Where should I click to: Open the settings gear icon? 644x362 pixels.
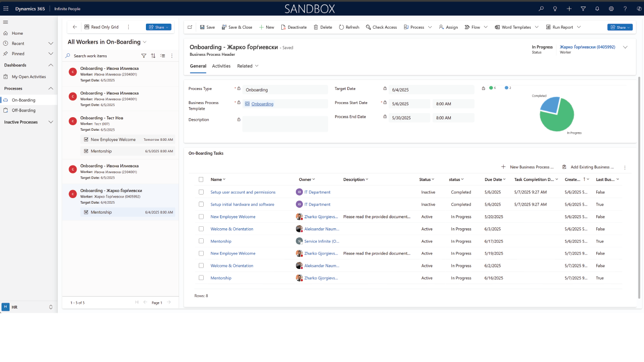[x=611, y=9]
